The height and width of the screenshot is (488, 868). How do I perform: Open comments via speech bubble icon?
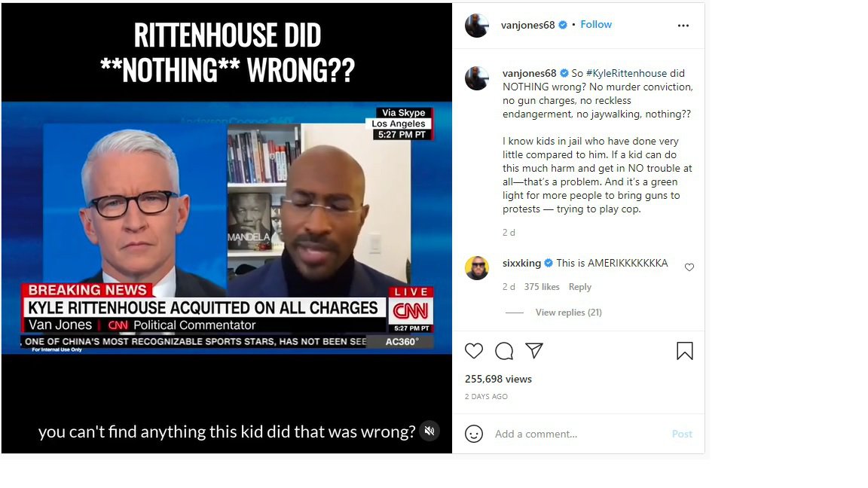click(504, 351)
